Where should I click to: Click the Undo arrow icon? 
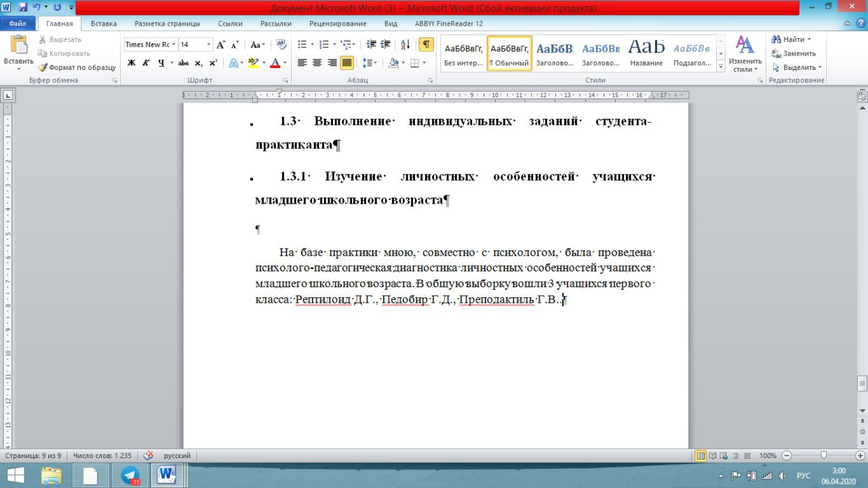pos(37,7)
